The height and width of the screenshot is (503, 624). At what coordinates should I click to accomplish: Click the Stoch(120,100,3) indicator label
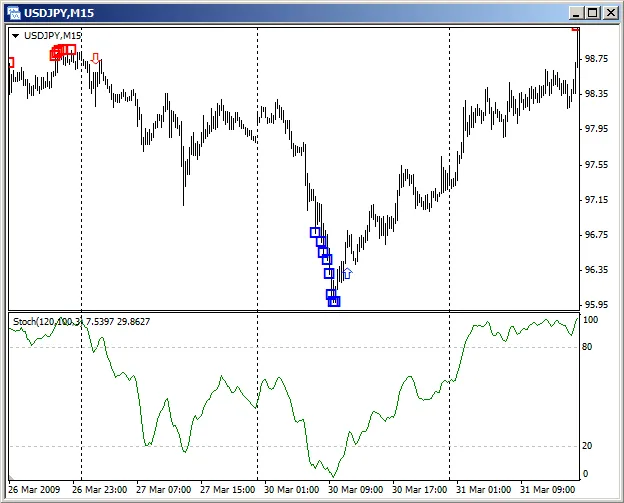pos(80,321)
